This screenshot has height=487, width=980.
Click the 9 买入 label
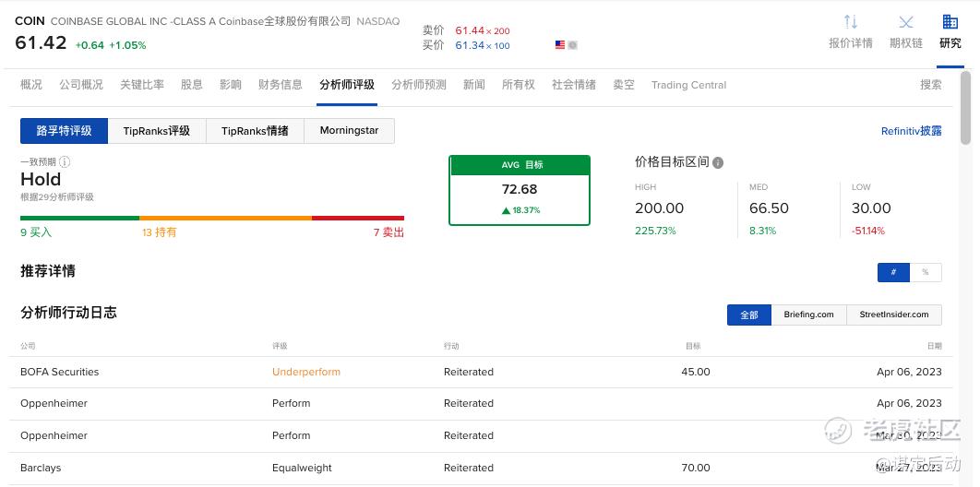pyautogui.click(x=36, y=232)
